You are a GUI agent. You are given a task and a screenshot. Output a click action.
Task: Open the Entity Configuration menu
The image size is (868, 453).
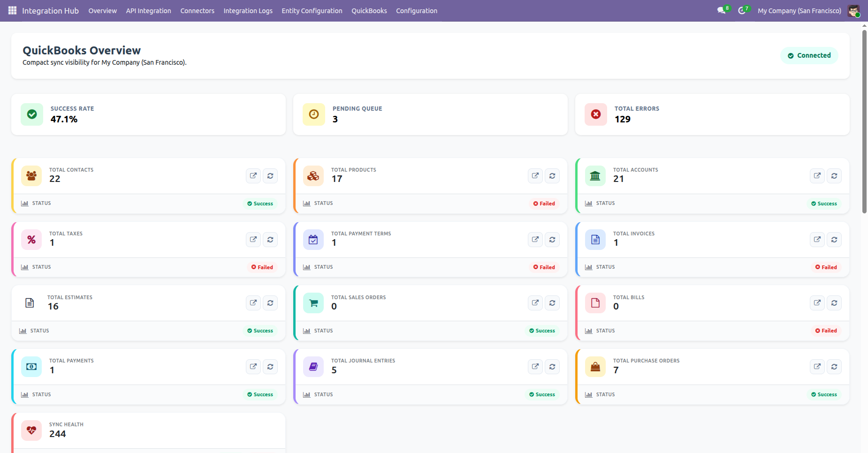tap(312, 11)
